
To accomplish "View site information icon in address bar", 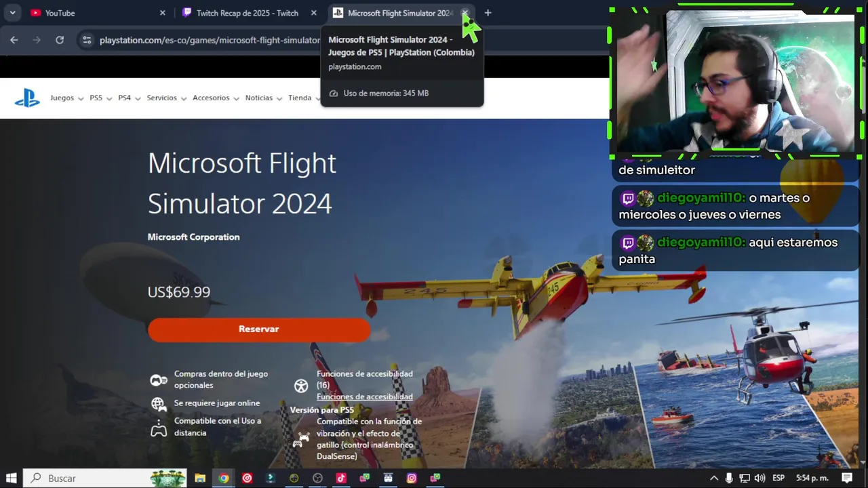I will tap(87, 40).
